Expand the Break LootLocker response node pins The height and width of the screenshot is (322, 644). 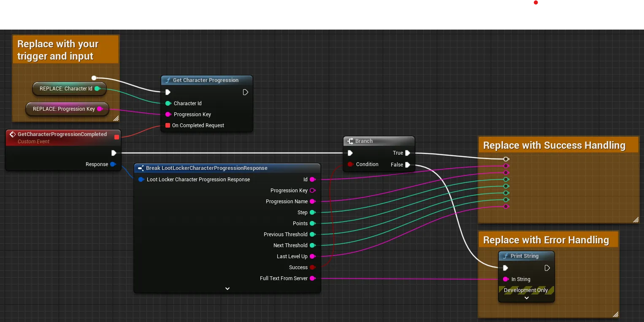tap(227, 289)
